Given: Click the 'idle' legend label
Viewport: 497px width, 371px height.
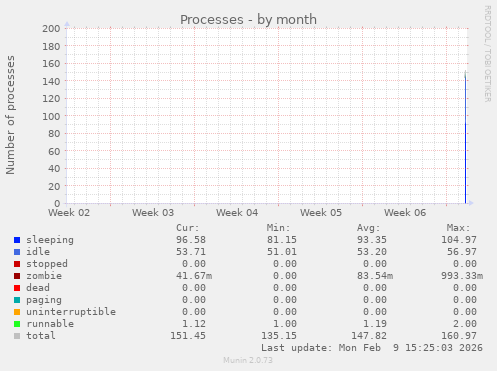Looking at the screenshot, I should [38, 252].
